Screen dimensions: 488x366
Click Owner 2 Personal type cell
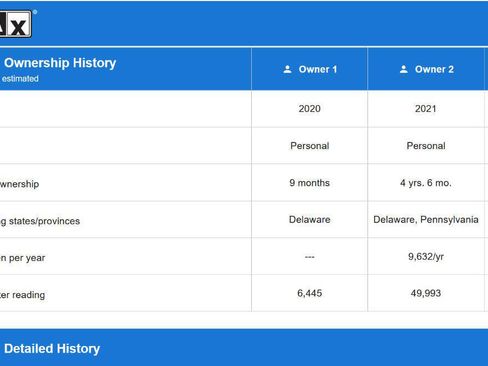point(426,146)
